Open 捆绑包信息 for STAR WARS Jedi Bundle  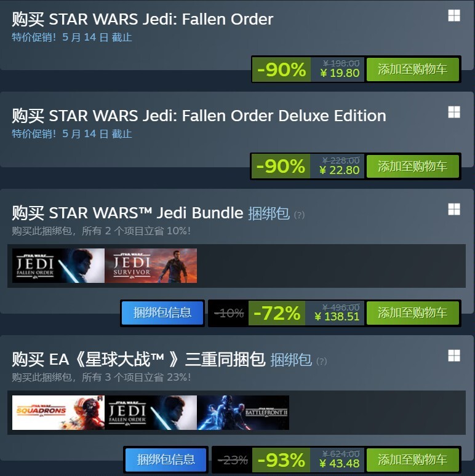[162, 313]
